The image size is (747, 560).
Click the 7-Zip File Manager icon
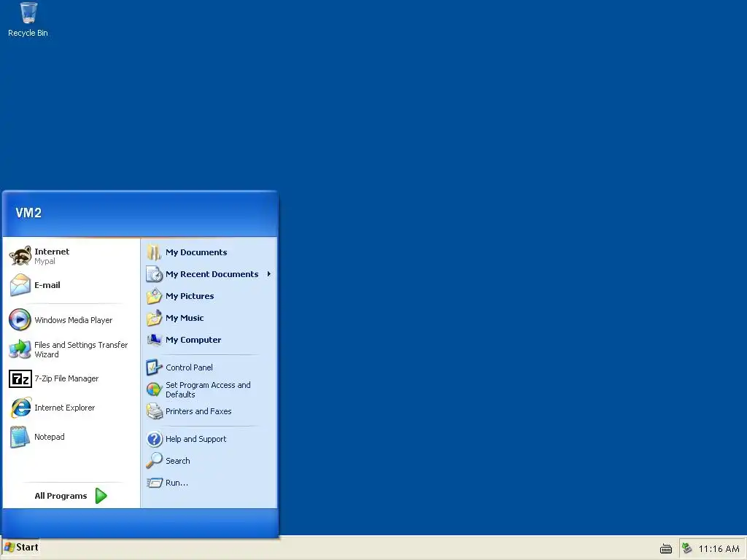pyautogui.click(x=20, y=378)
